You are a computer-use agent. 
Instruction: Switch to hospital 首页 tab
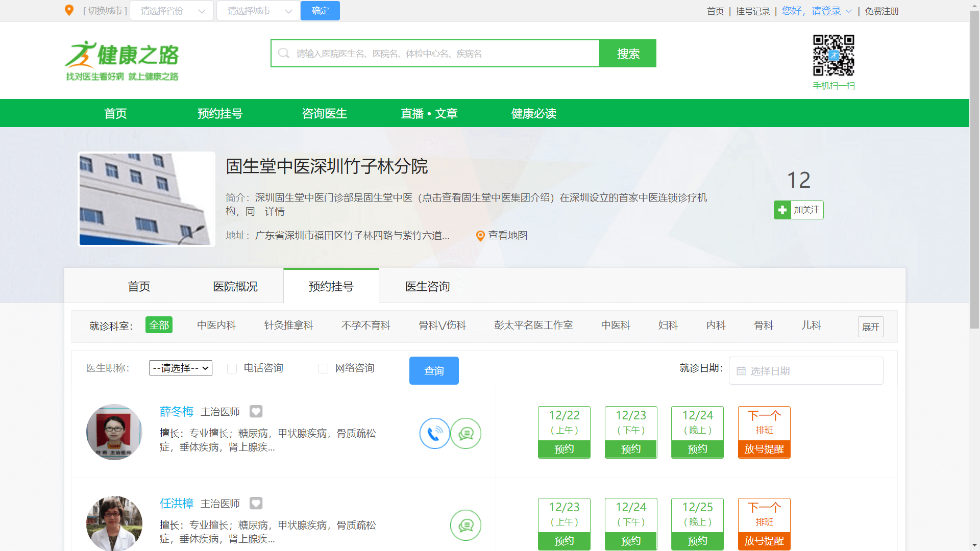tap(139, 286)
